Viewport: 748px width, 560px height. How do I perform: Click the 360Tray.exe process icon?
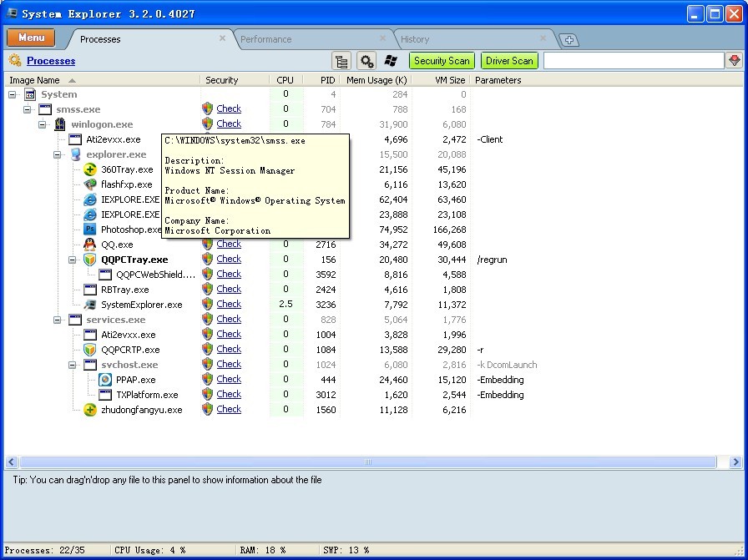(x=90, y=169)
